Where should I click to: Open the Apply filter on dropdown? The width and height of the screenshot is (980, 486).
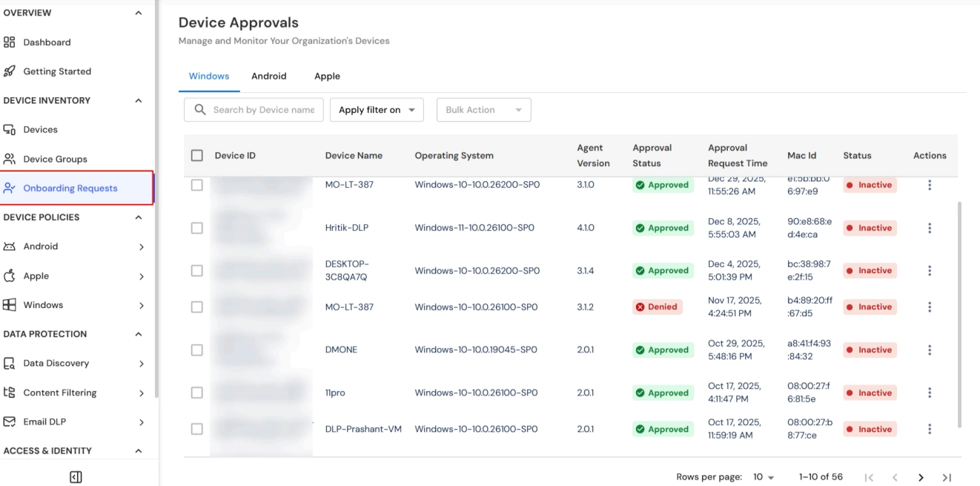pos(377,110)
